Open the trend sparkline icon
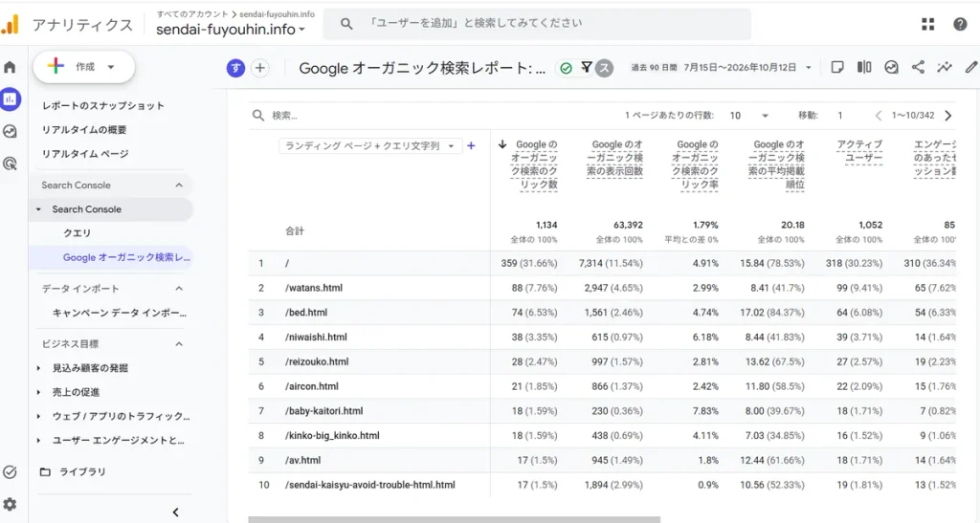 pos(945,67)
